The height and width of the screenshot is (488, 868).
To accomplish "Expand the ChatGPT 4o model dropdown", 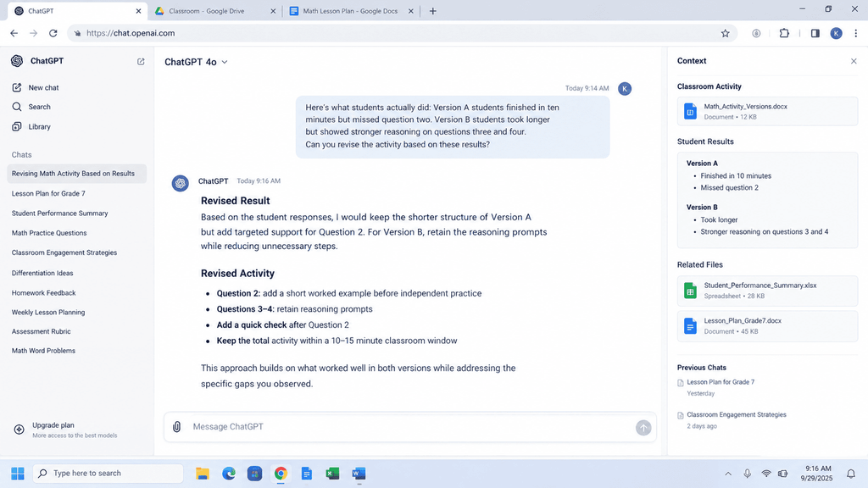I will 196,62.
